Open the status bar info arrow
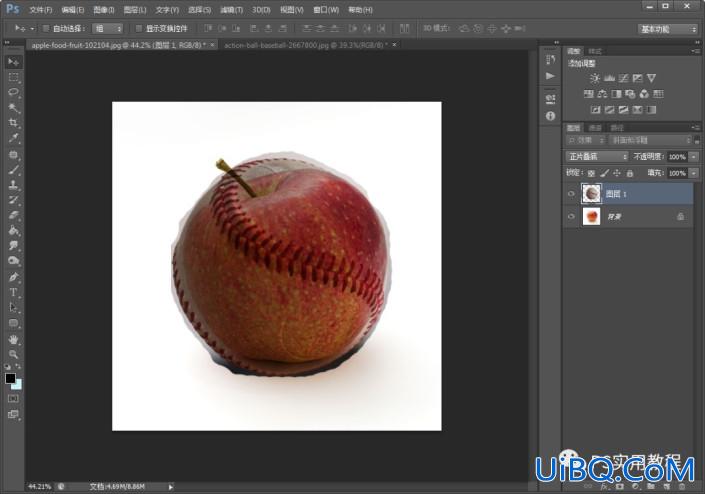The image size is (705, 494). point(171,487)
